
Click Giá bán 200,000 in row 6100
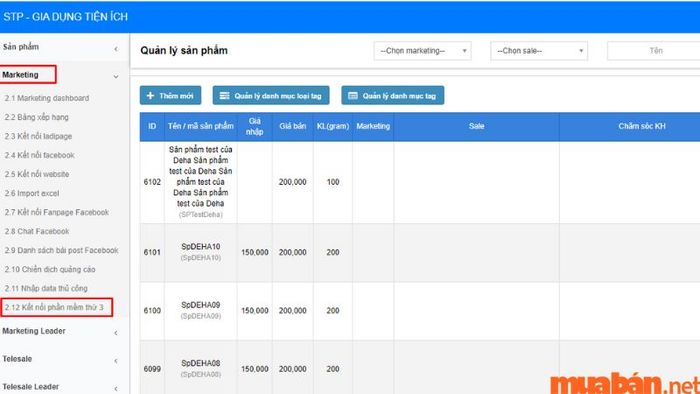[293, 311]
